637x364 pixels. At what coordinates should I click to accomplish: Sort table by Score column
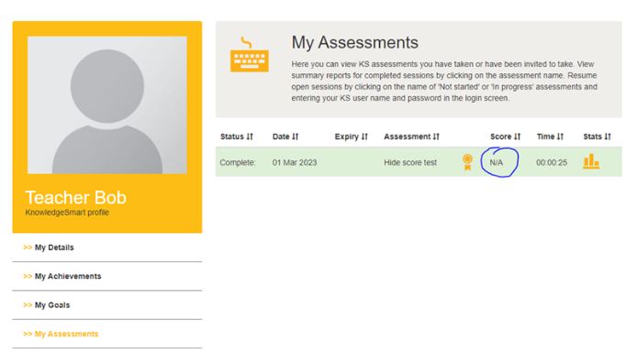[x=505, y=137]
